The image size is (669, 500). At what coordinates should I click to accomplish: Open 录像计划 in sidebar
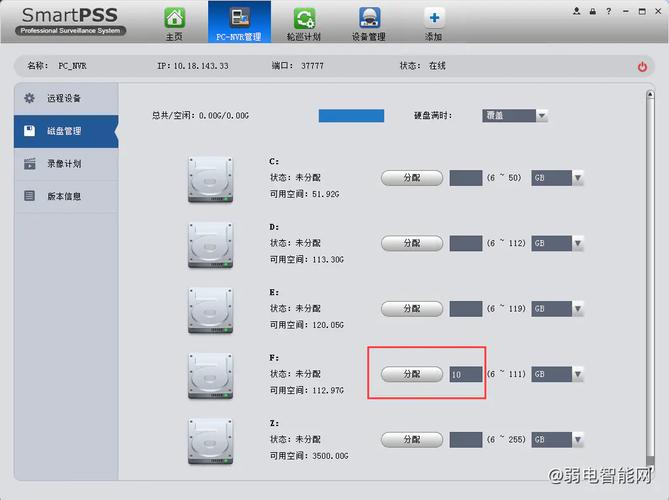pyautogui.click(x=66, y=164)
